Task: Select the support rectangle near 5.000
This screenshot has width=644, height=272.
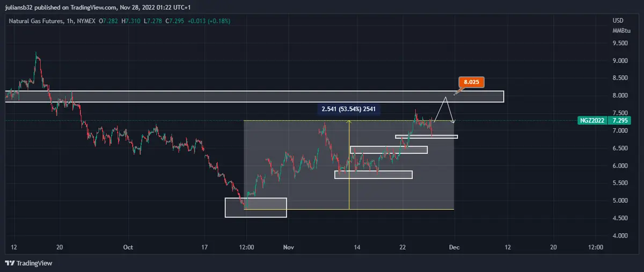Action: pos(255,208)
